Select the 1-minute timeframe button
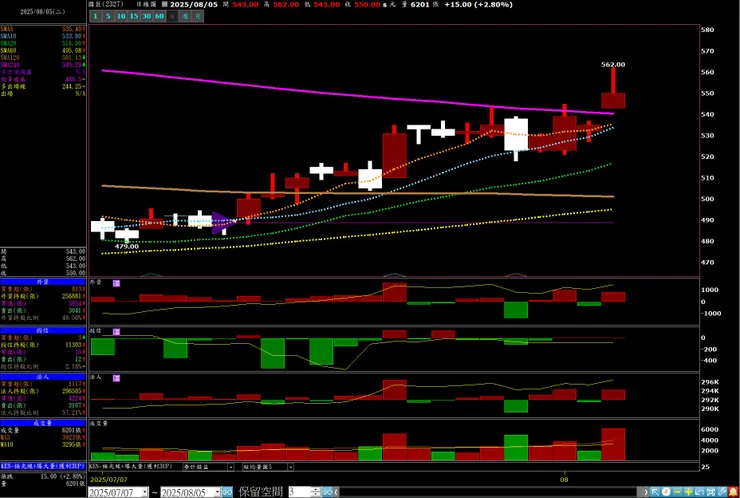The width and height of the screenshot is (740, 498). (96, 17)
